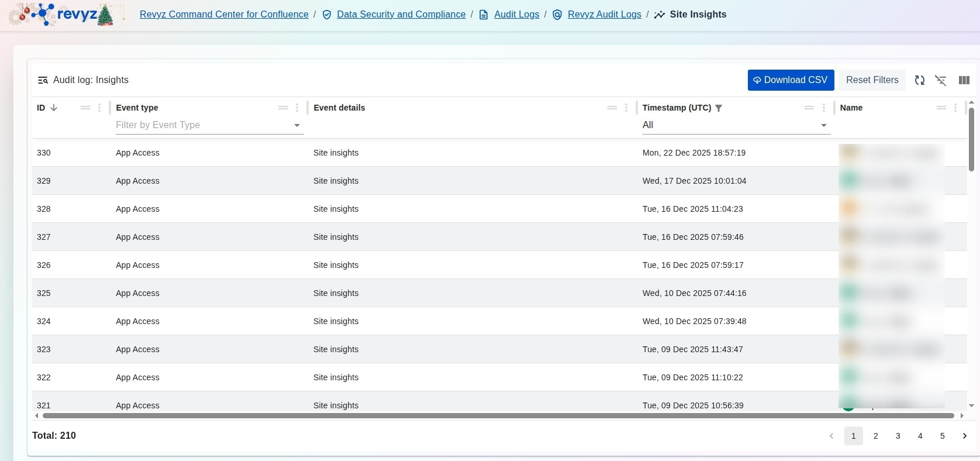This screenshot has height=461, width=980.
Task: Click the global search icon beside Audit log: Insights
Action: (43, 80)
